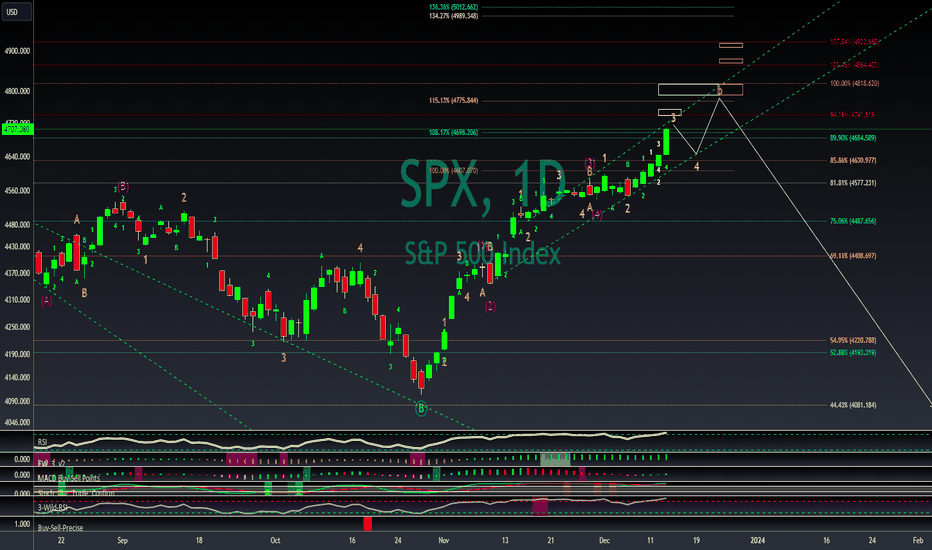Open the USD currency selector
This screenshot has height=550, width=932.
(15, 11)
